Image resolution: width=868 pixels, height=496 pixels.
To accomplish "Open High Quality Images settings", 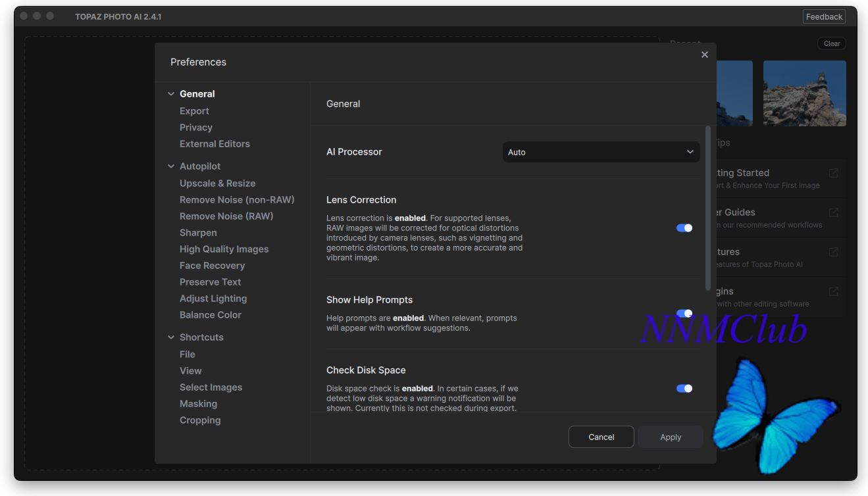I will [x=224, y=249].
